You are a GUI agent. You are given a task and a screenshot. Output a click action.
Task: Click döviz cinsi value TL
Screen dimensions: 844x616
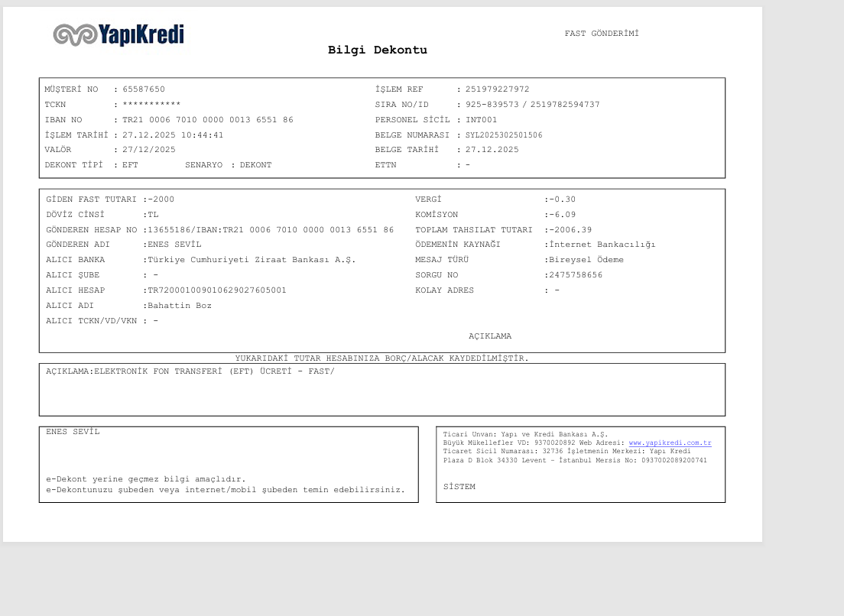[x=153, y=215]
